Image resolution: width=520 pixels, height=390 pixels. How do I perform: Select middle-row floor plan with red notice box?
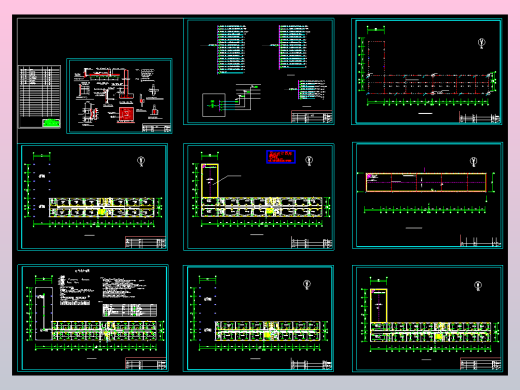[259, 197]
